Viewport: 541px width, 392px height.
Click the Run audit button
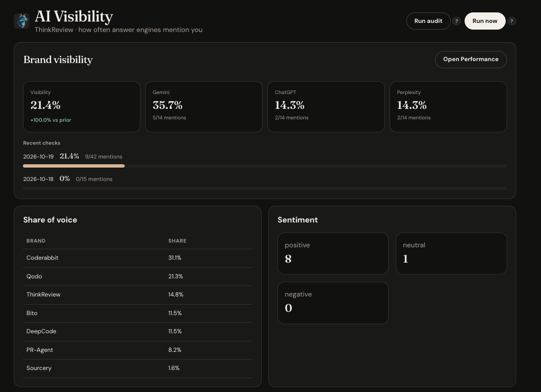point(428,21)
